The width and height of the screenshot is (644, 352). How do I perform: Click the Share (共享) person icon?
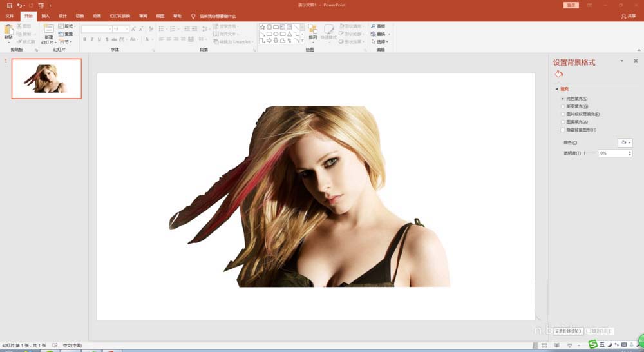tap(629, 16)
